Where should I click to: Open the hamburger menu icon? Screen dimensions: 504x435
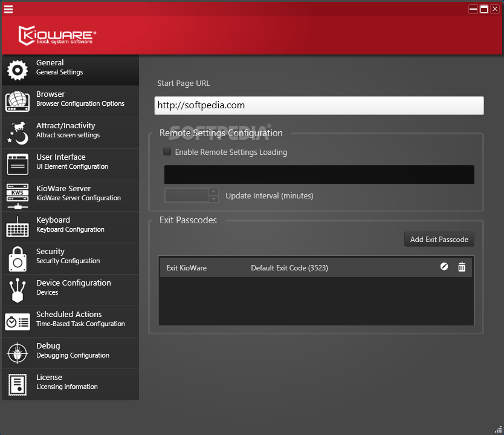[8, 9]
